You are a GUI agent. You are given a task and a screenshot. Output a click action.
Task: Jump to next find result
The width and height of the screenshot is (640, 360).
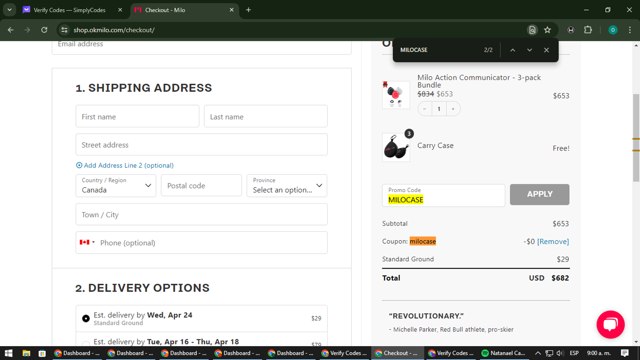[x=529, y=50]
